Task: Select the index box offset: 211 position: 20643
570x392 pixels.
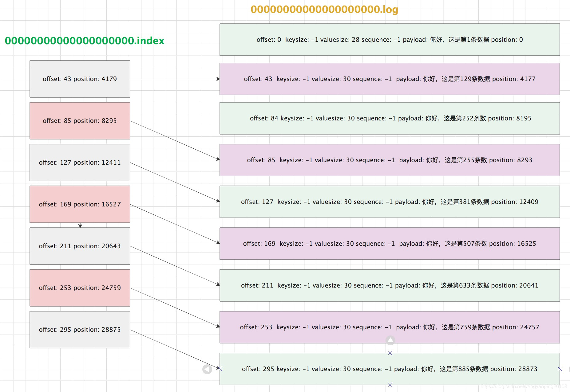Action: click(80, 246)
